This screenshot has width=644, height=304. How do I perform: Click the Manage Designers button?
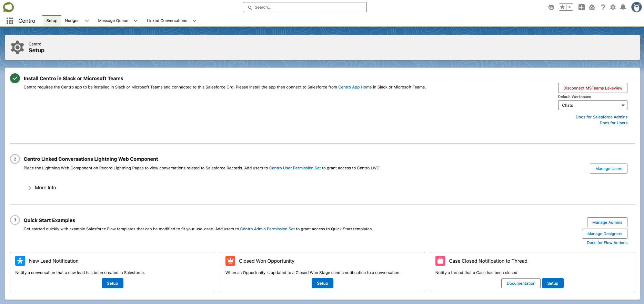(605, 234)
